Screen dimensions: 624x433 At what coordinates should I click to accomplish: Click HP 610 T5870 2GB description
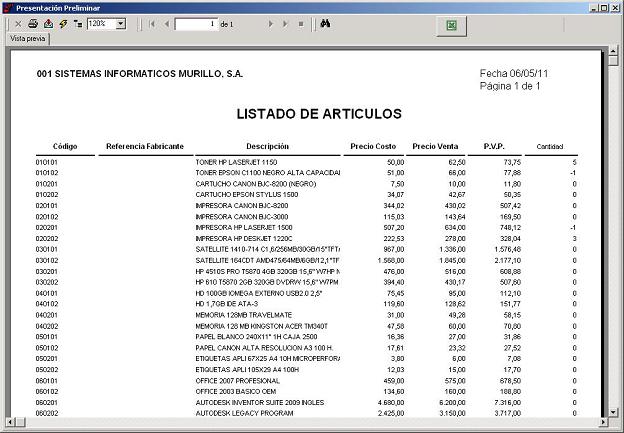(x=267, y=283)
